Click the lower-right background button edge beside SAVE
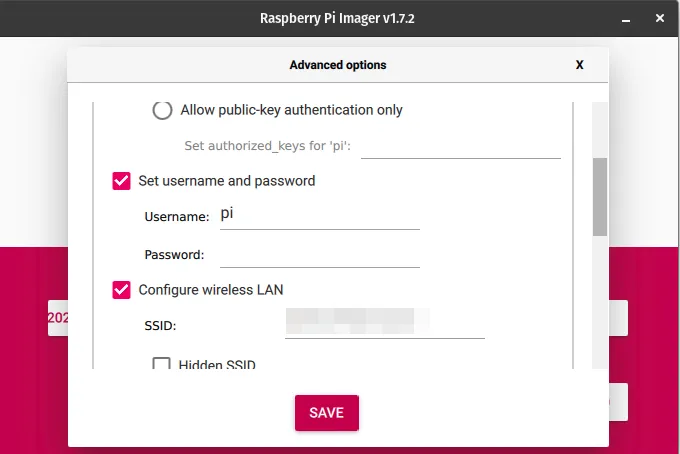This screenshot has height=454, width=680. (620, 400)
